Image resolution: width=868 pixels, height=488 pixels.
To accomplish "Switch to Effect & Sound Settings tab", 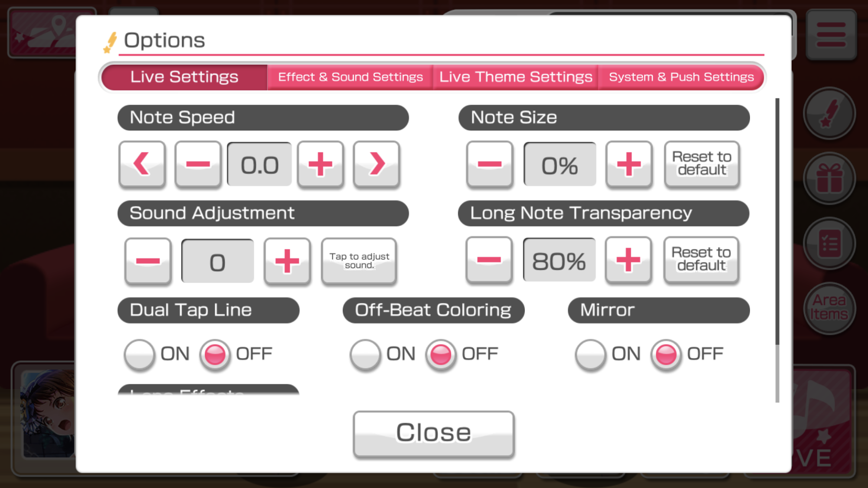I will click(x=350, y=76).
